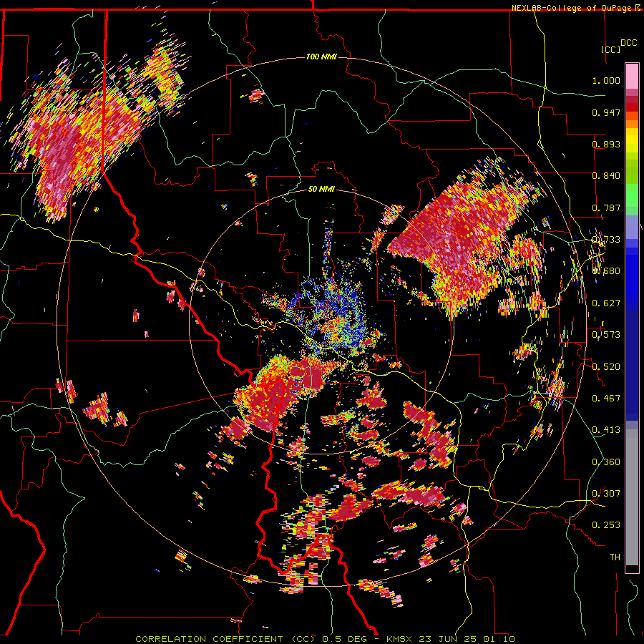This screenshot has height=644, width=644.
Task: Click the 0.253 scale value
Action: (x=606, y=525)
